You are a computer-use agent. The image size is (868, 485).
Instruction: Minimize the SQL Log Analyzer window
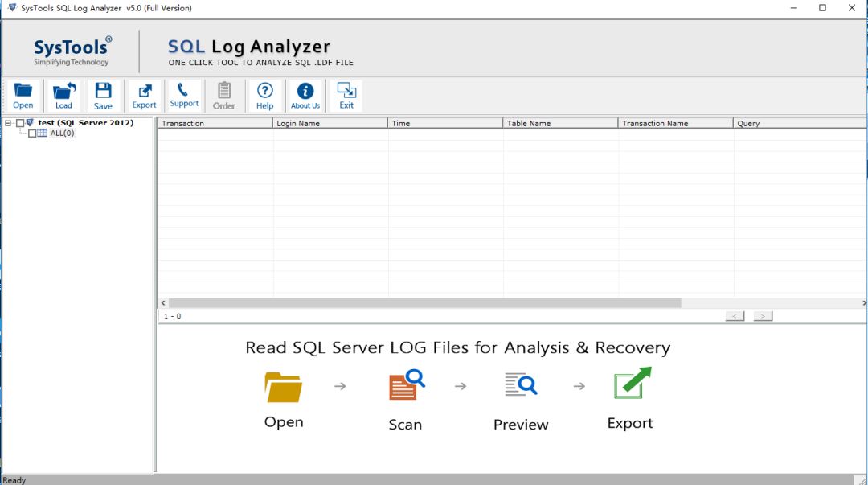[794, 8]
